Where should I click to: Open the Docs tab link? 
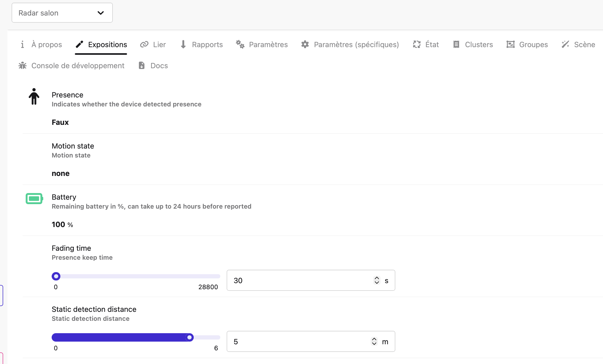pos(159,66)
